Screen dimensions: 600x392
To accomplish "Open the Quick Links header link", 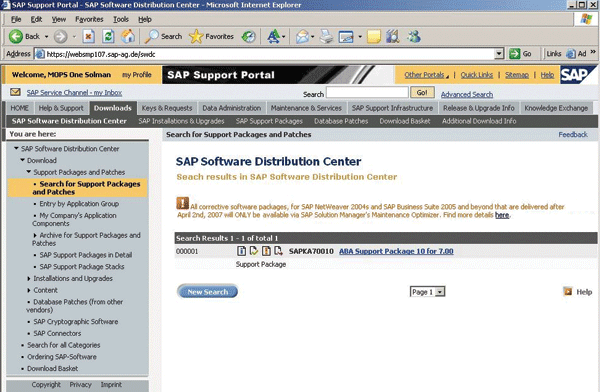I will [x=476, y=75].
